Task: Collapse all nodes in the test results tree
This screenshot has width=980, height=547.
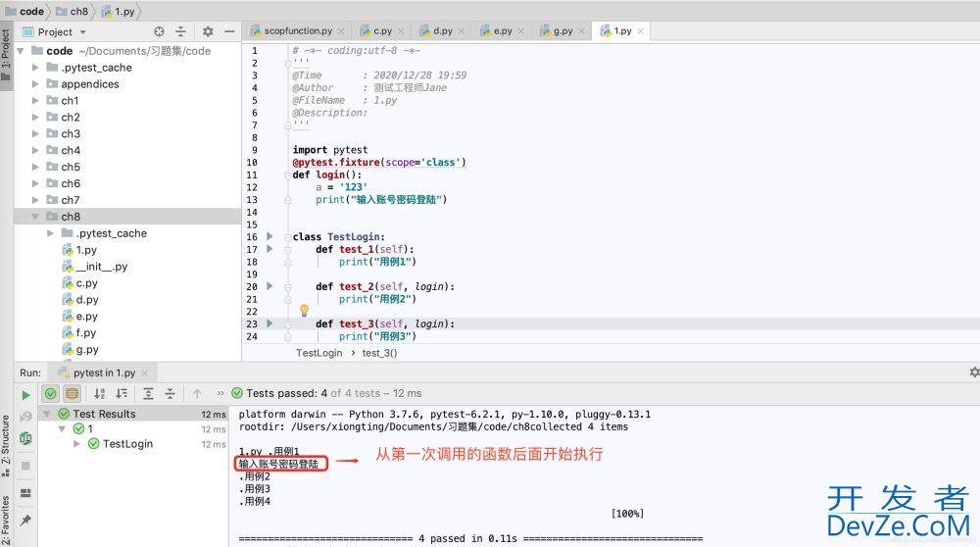Action: point(170,393)
